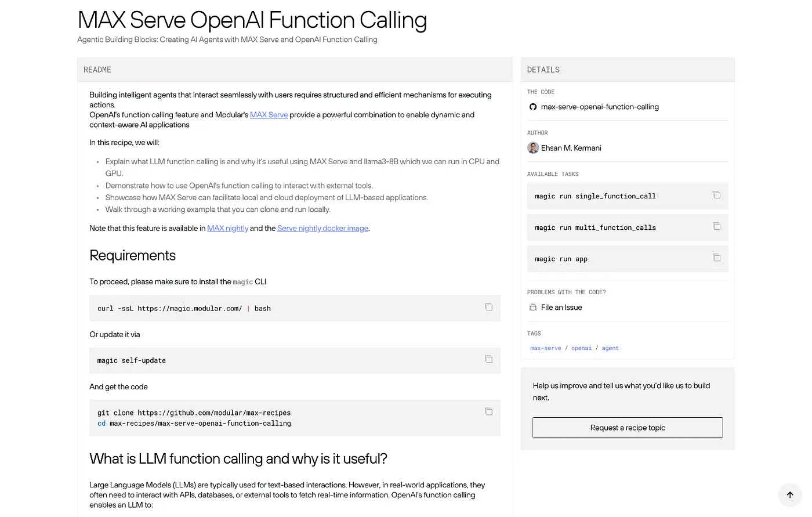Click the 'THE CODE' section label
This screenshot has width=812, height=517.
[541, 92]
